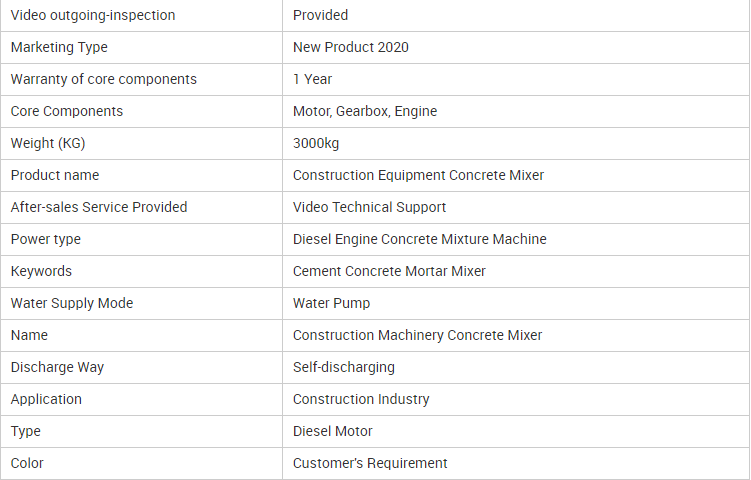Select the "After-sales Service Provided" label
751x480 pixels.
pyautogui.click(x=99, y=207)
